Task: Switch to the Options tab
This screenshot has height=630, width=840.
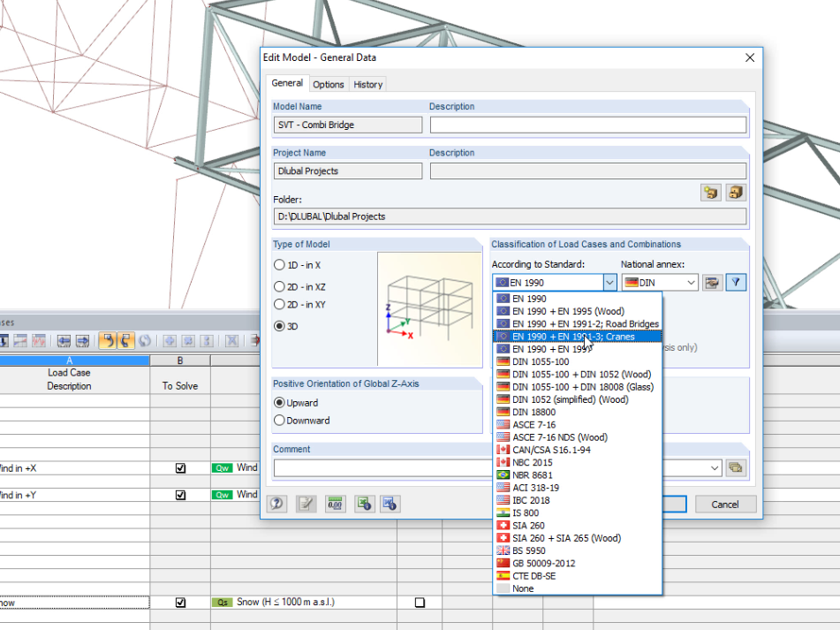Action: pyautogui.click(x=329, y=85)
